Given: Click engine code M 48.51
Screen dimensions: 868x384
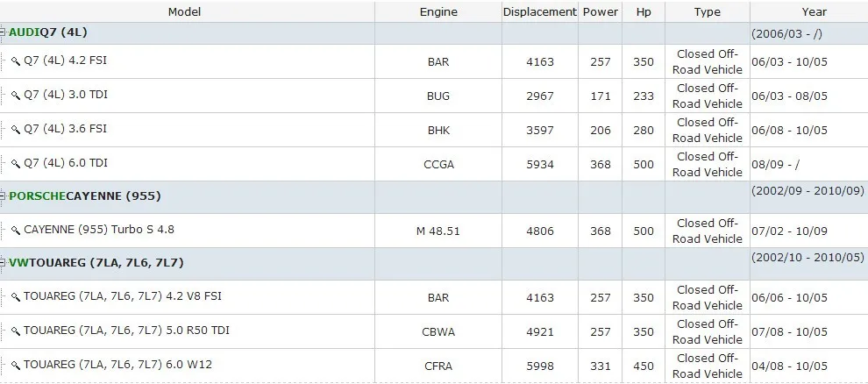Looking at the screenshot, I should coord(438,231).
